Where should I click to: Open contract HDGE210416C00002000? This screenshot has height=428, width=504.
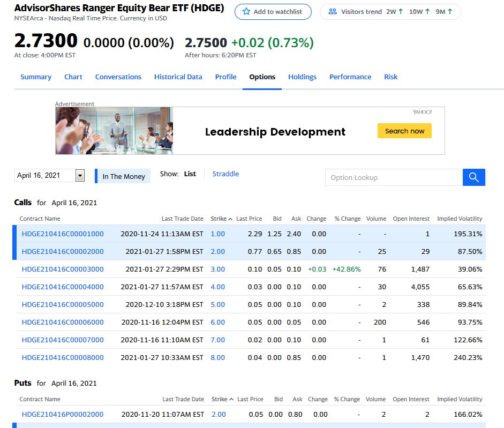click(x=63, y=251)
